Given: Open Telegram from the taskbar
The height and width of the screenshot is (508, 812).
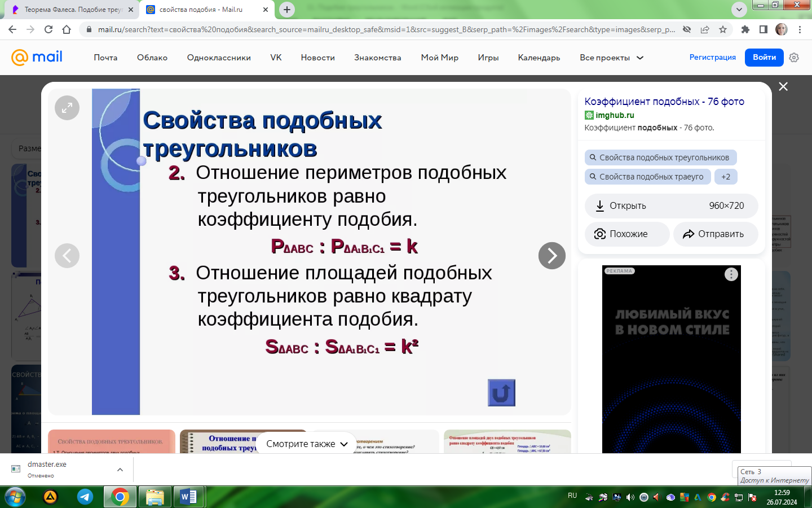Looking at the screenshot, I should [85, 497].
